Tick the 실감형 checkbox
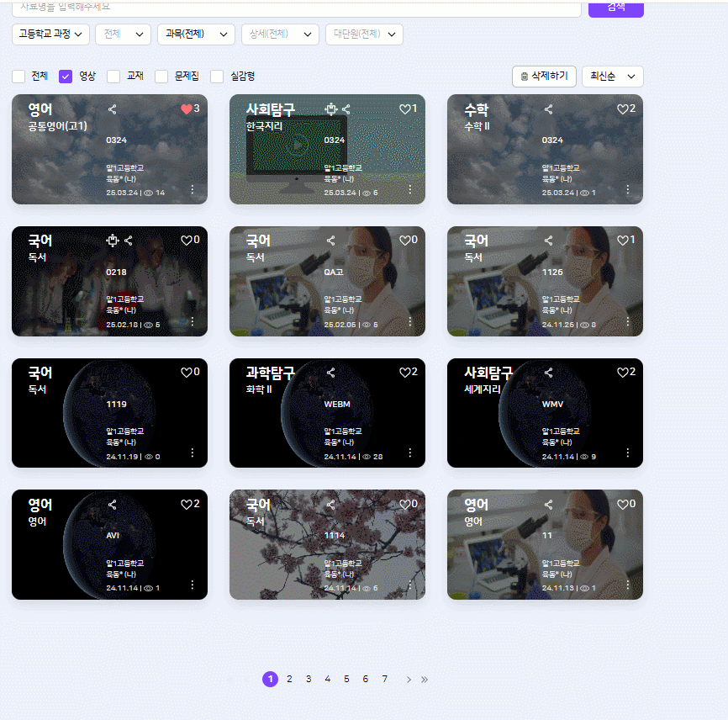Viewport: 728px width, 720px height. coord(217,77)
